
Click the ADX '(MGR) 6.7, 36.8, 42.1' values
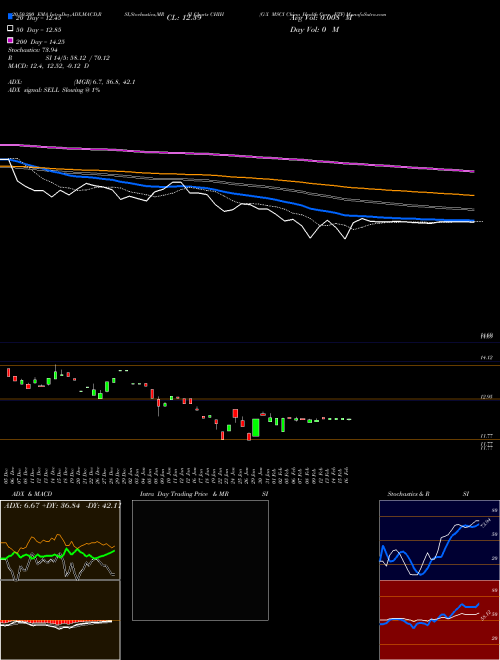[x=104, y=82]
